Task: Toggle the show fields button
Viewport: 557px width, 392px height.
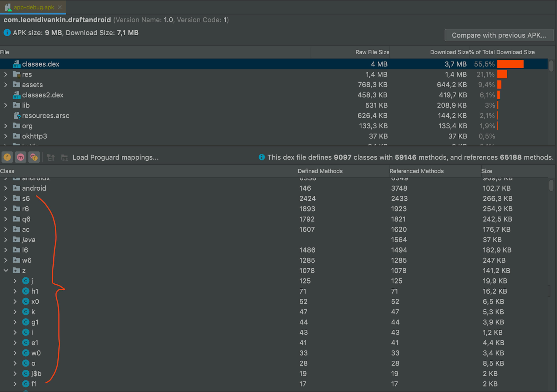Action: tap(7, 157)
